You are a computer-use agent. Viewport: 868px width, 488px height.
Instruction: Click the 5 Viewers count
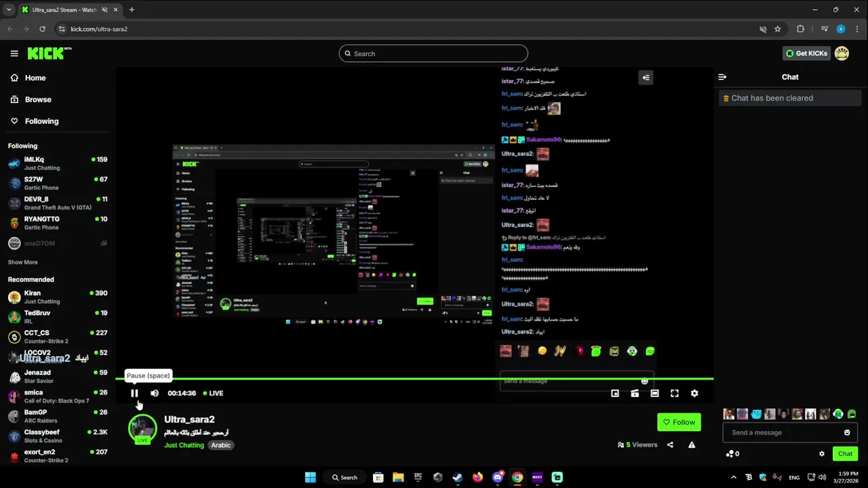click(x=637, y=445)
